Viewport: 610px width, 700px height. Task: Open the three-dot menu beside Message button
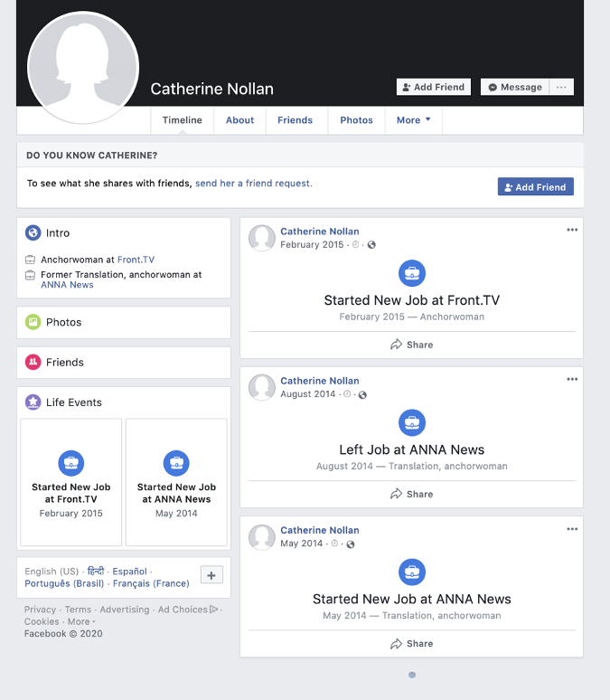[x=562, y=87]
